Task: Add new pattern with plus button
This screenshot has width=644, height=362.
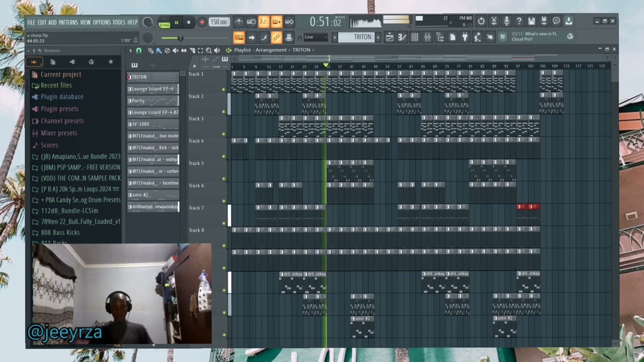Action: [378, 37]
